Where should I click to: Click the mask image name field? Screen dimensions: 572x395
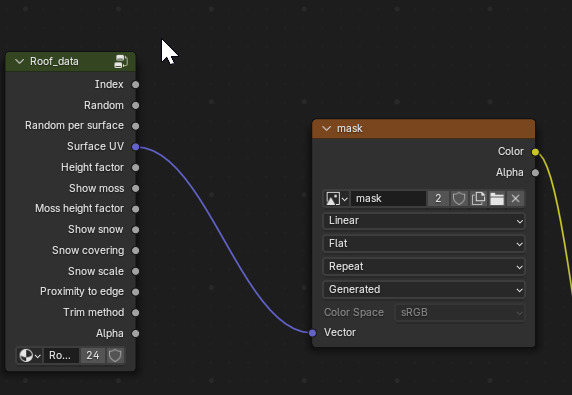tap(389, 199)
